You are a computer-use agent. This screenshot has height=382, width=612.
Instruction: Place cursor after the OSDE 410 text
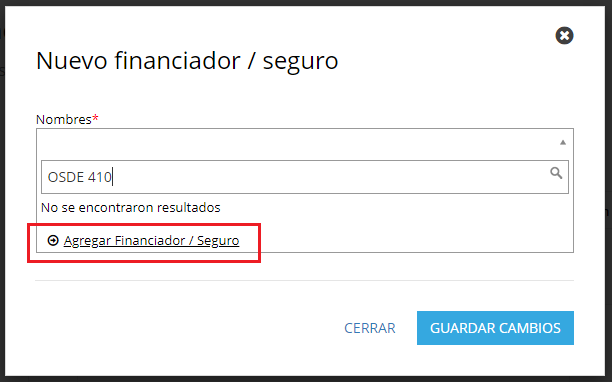[112, 177]
